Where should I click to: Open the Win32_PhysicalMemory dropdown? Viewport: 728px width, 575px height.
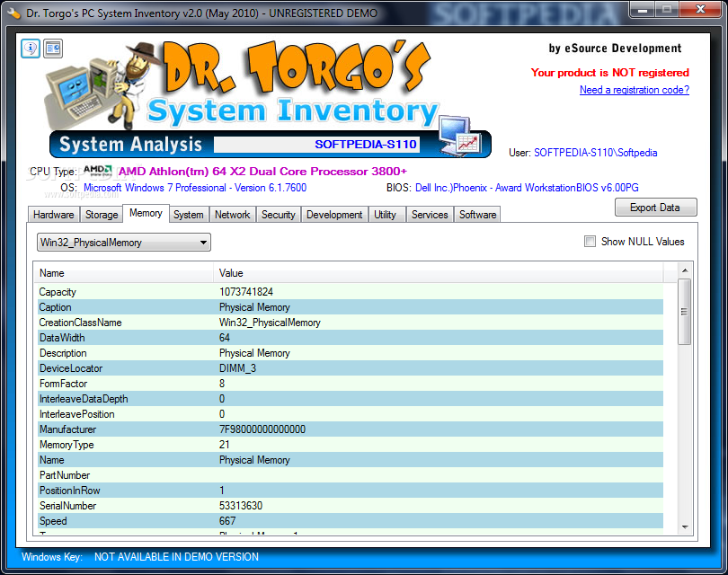123,243
